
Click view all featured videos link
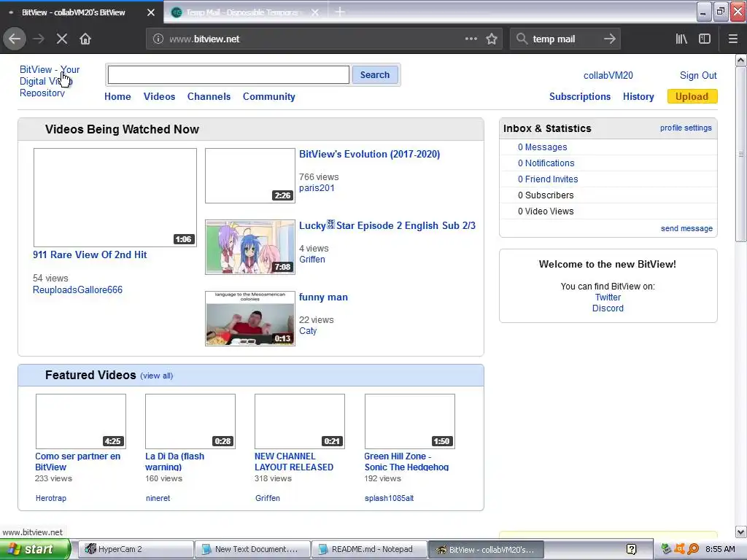[x=157, y=376]
